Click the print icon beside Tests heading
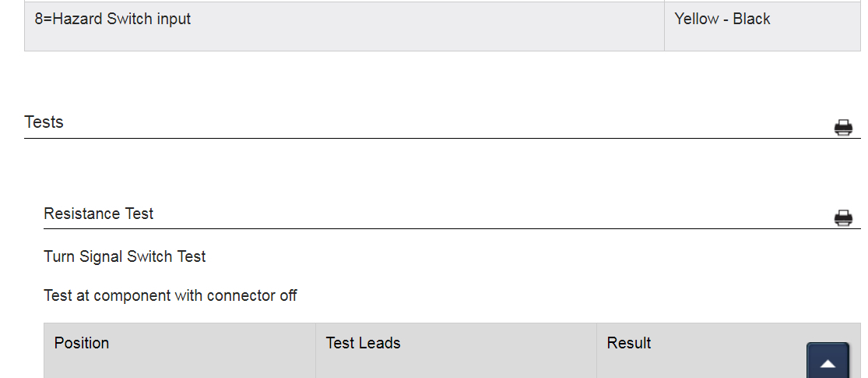Image resolution: width=868 pixels, height=378 pixels. tap(843, 128)
